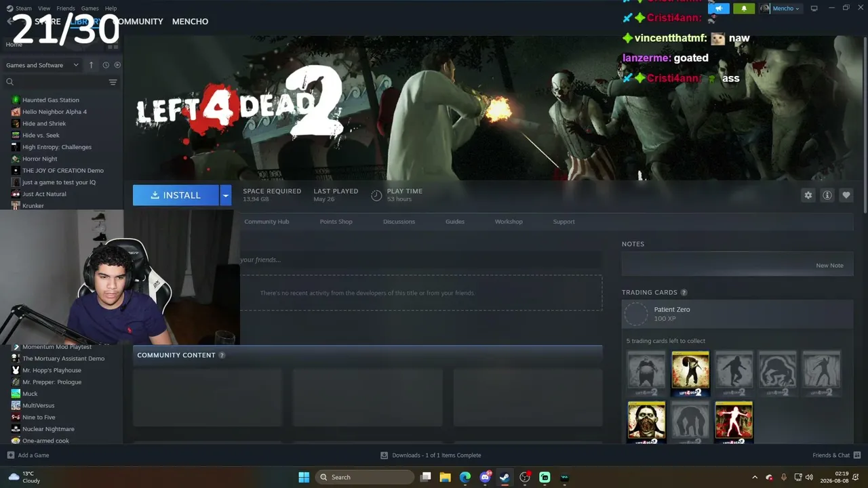Select THE JOY OF CREATION Demo
868x488 pixels.
tap(64, 170)
